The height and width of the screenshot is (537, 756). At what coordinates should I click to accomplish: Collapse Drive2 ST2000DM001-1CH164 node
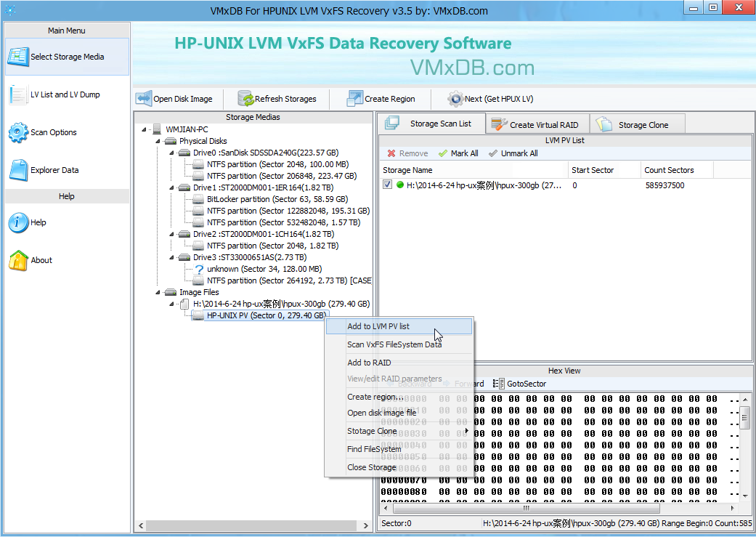(171, 234)
